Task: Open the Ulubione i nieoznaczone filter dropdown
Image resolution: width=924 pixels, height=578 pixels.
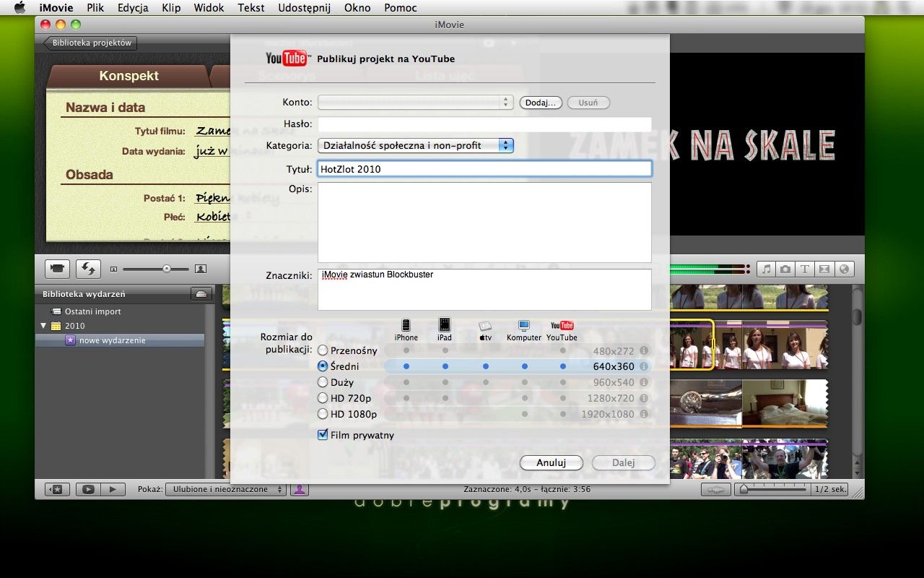Action: coord(224,489)
